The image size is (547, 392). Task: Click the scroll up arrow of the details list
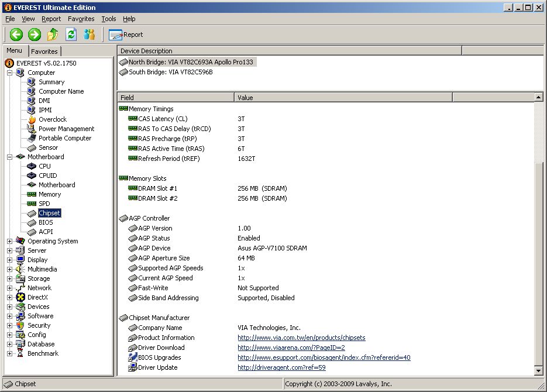point(539,97)
